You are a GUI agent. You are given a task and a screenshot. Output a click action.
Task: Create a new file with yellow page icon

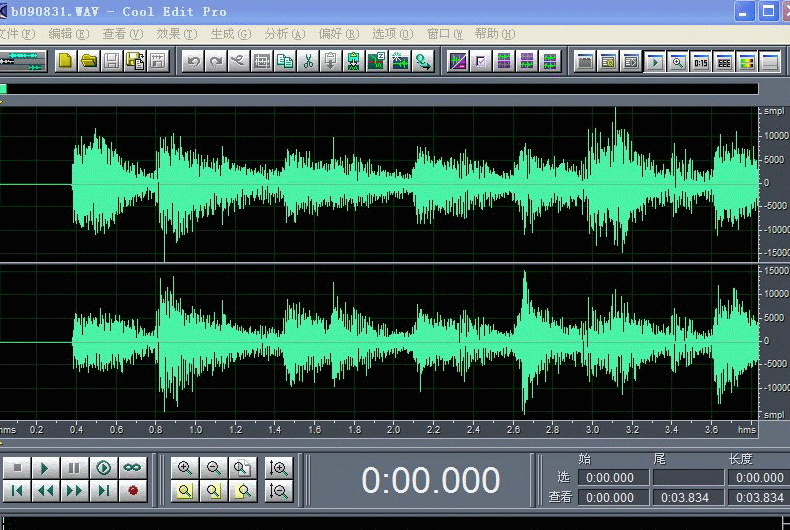coord(65,61)
